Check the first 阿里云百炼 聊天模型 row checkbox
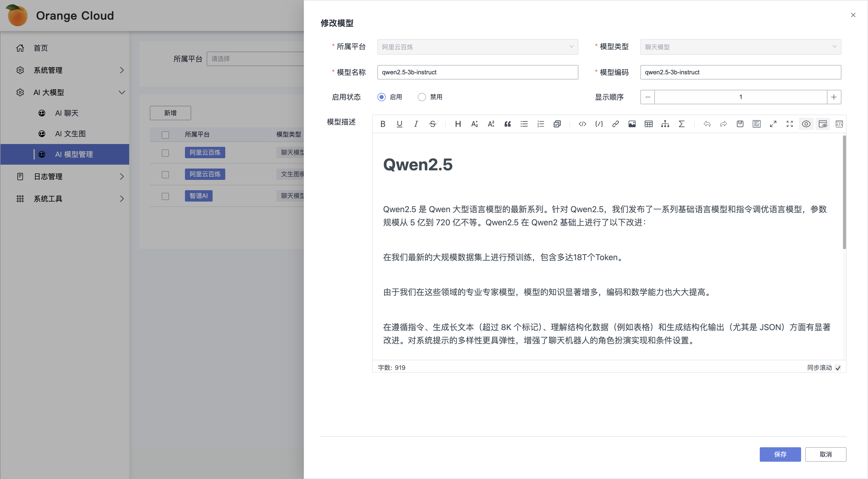 pos(165,153)
